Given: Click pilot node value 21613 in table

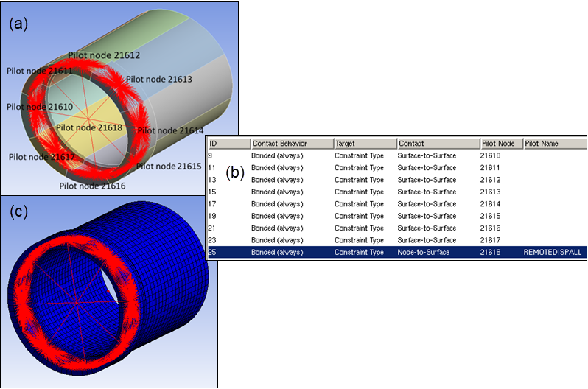Looking at the screenshot, I should 490,192.
